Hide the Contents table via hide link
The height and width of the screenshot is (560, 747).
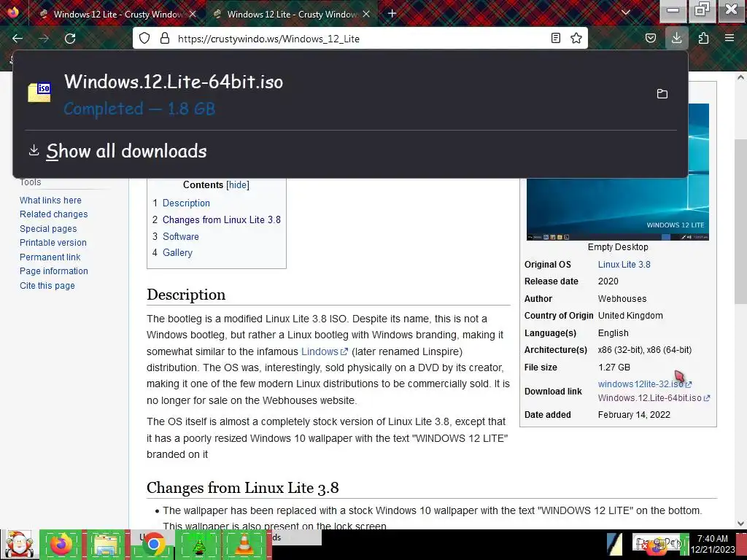tap(238, 184)
